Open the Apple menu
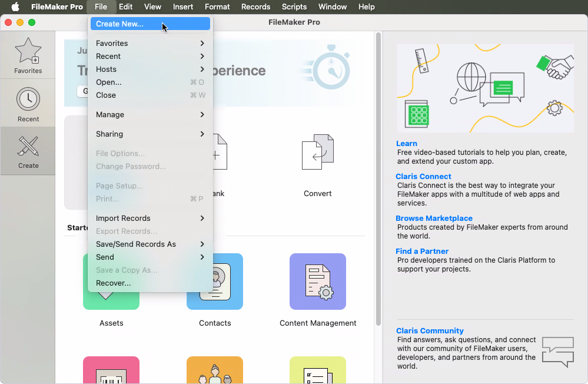 point(15,6)
